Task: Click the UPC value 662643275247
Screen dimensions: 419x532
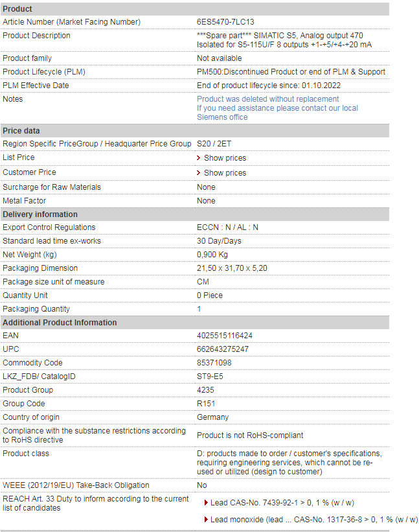Action: [223, 349]
